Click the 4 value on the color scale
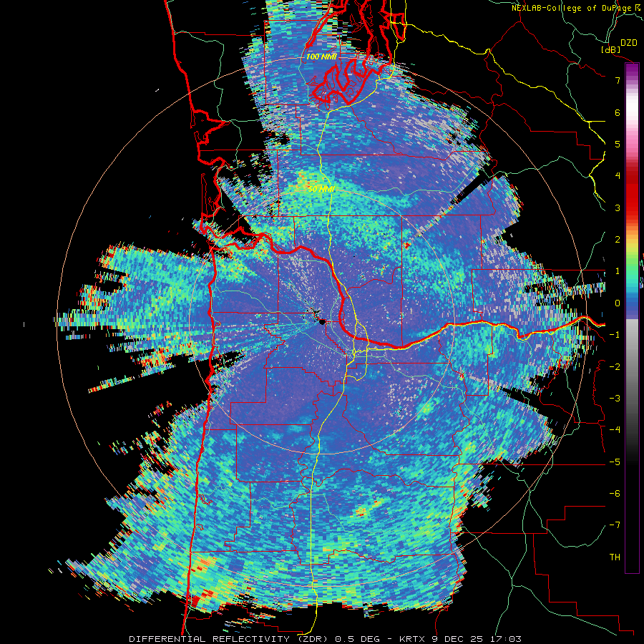 click(x=618, y=176)
